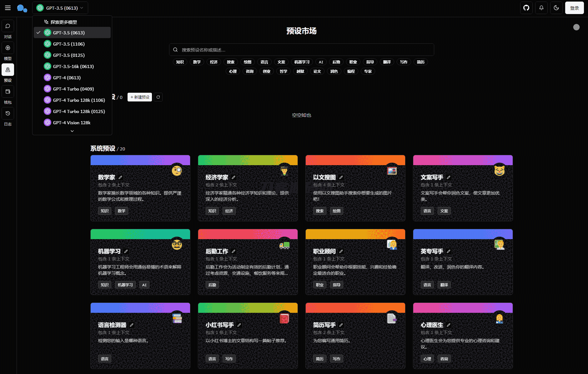Expand more models with the down chevron
This screenshot has height=374, width=588.
tap(72, 131)
